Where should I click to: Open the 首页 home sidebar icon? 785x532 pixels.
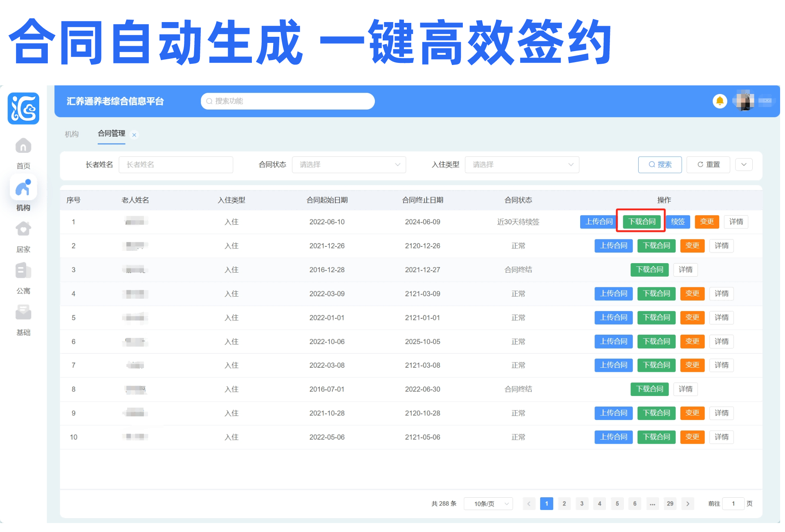(23, 146)
